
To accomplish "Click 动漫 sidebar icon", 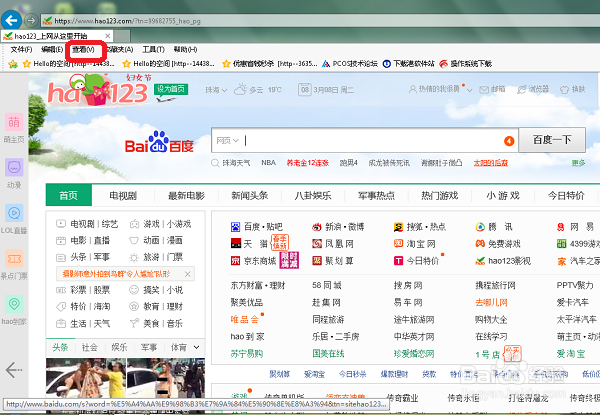I will (x=14, y=167).
